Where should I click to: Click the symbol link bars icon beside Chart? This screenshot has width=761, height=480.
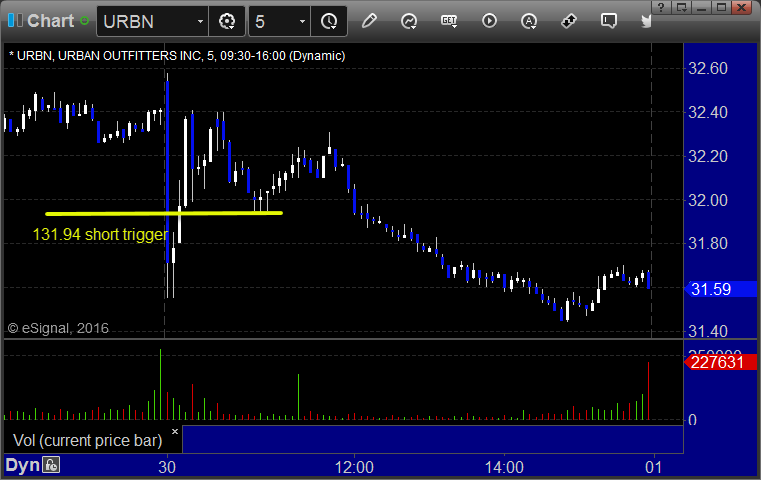[x=16, y=21]
